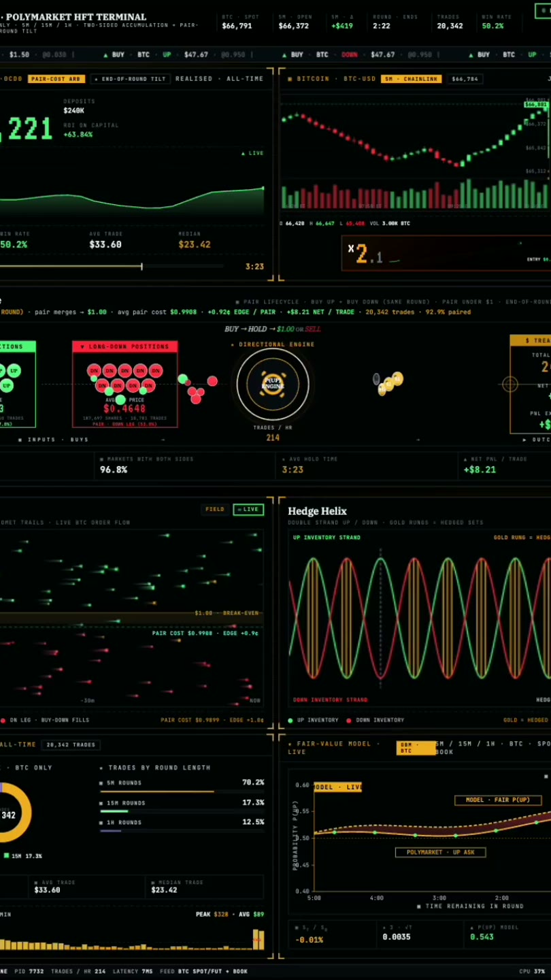Click the 5M ROUNDS 70.2% progress bar
Image resolution: width=551 pixels, height=980 pixels.
(x=182, y=791)
